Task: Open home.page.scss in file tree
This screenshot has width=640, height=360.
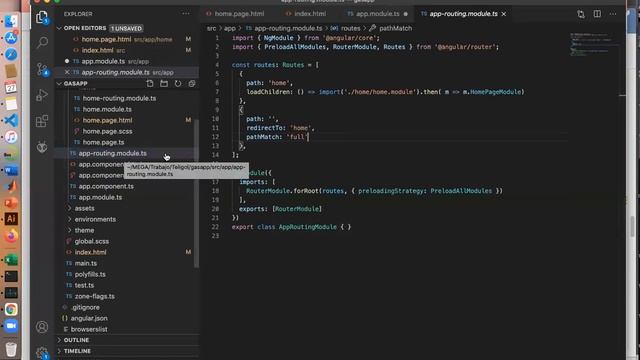Action: coord(107,131)
